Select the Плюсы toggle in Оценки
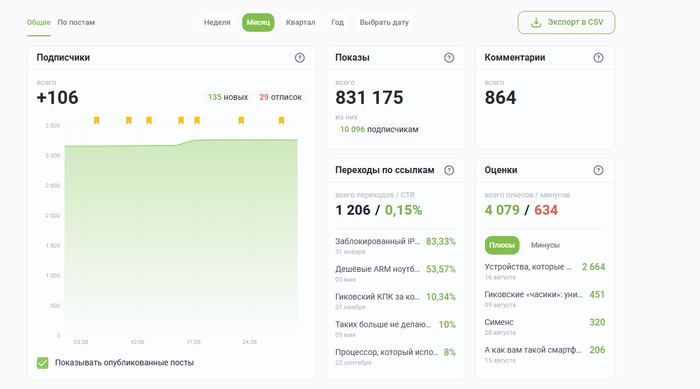The width and height of the screenshot is (700, 389). coord(502,245)
